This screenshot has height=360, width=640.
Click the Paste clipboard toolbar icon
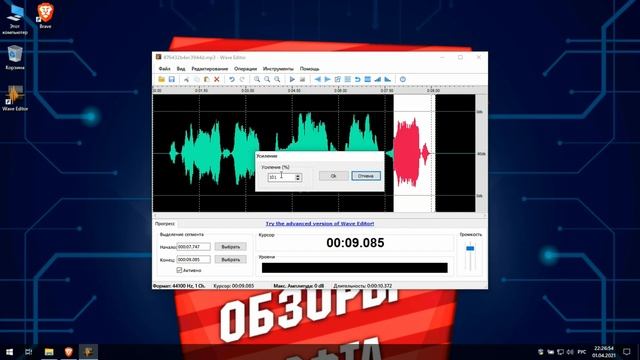pyautogui.click(x=207, y=79)
